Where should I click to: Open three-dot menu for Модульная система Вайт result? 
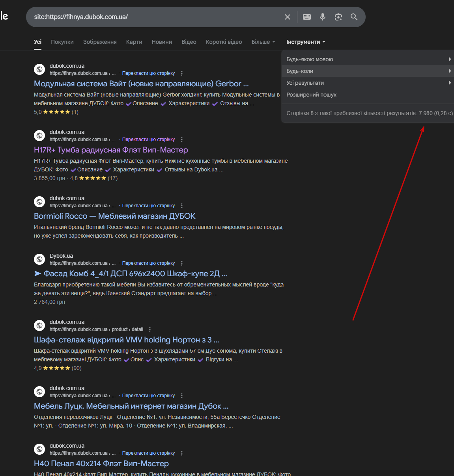182,73
